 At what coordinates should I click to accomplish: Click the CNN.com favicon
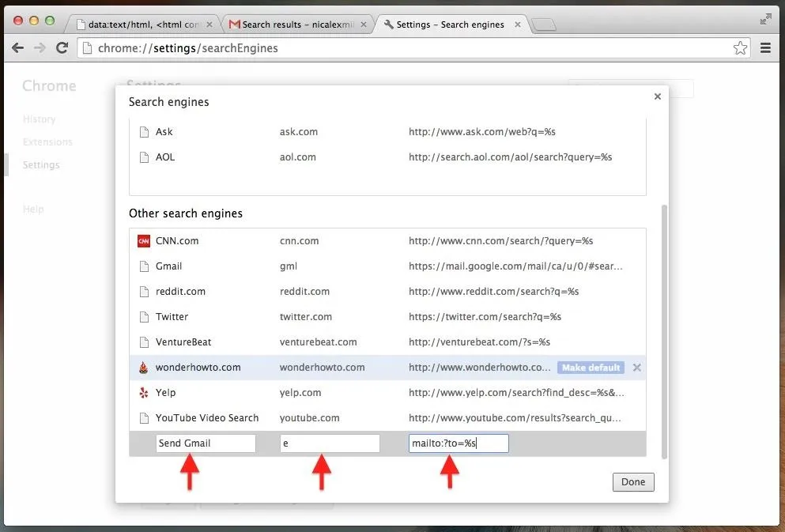[x=144, y=241]
